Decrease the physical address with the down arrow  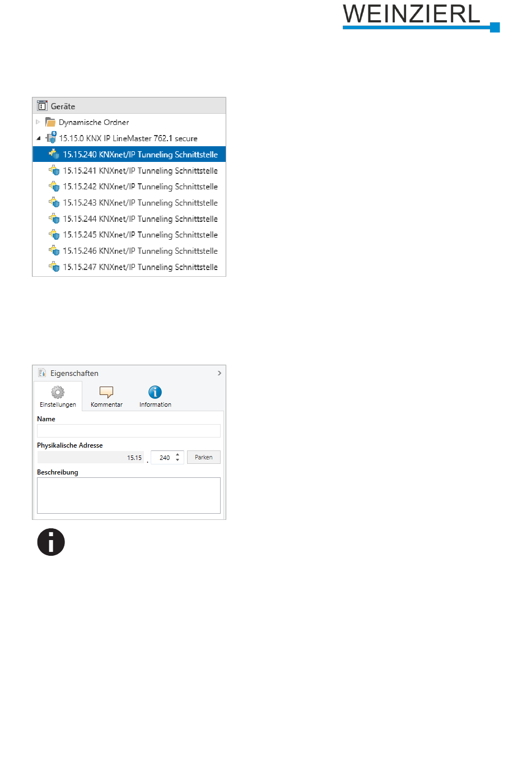point(178,461)
